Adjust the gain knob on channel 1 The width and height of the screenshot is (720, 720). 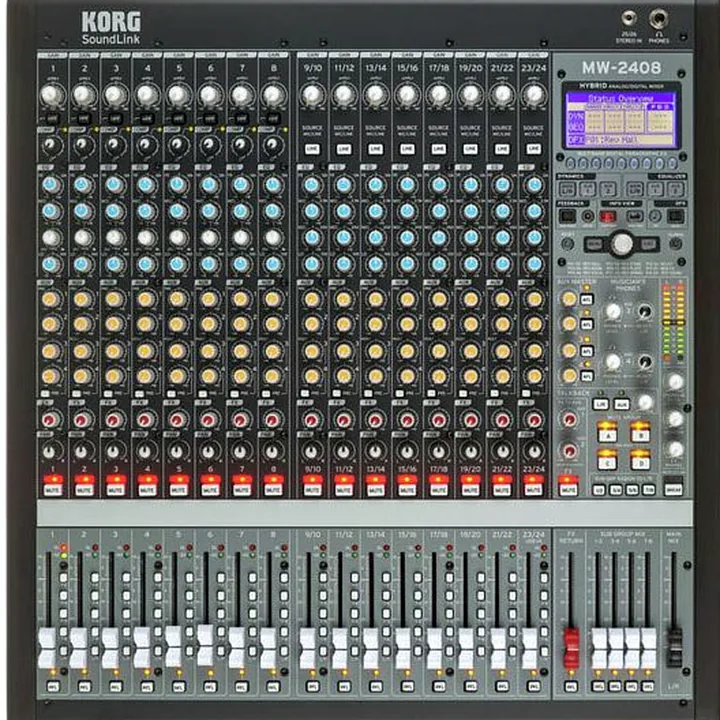(x=51, y=95)
